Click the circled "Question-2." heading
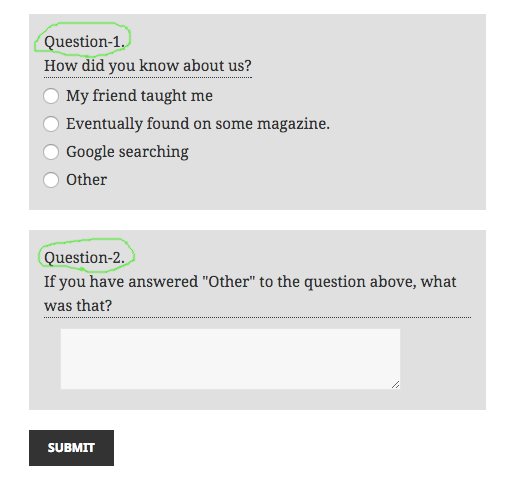 [x=84, y=258]
